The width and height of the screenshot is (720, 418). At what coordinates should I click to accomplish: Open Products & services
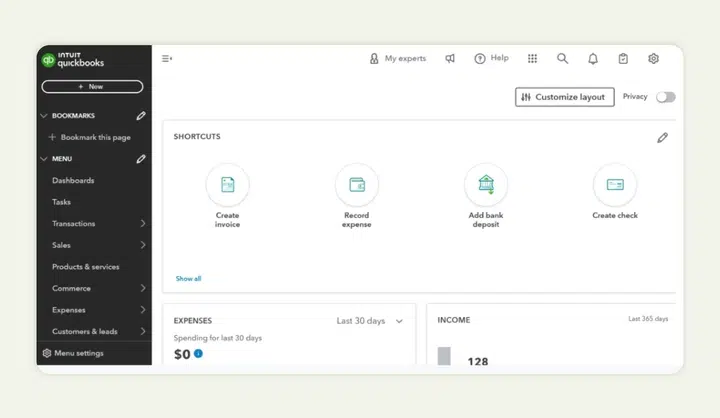85,267
